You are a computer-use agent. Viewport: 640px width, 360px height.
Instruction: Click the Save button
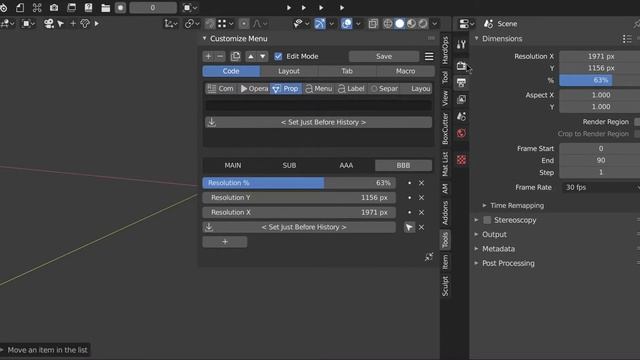point(384,56)
